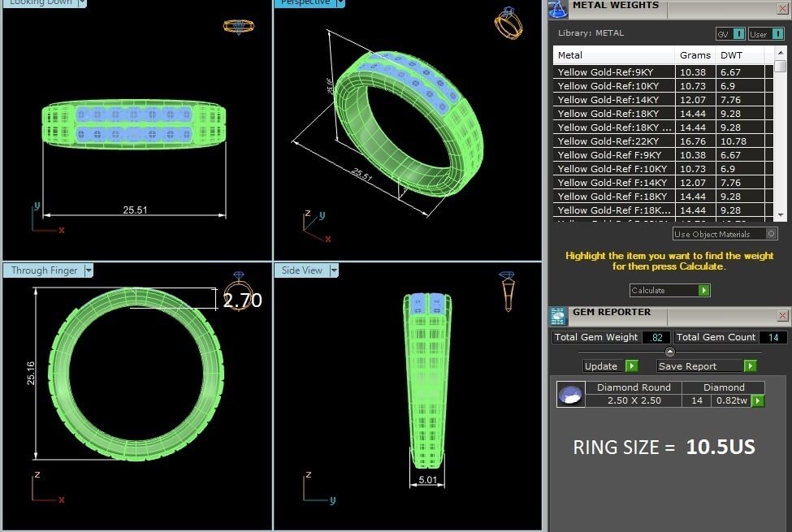Click the ring orientation icon in Side View viewport
This screenshot has width=792, height=532.
(x=507, y=291)
